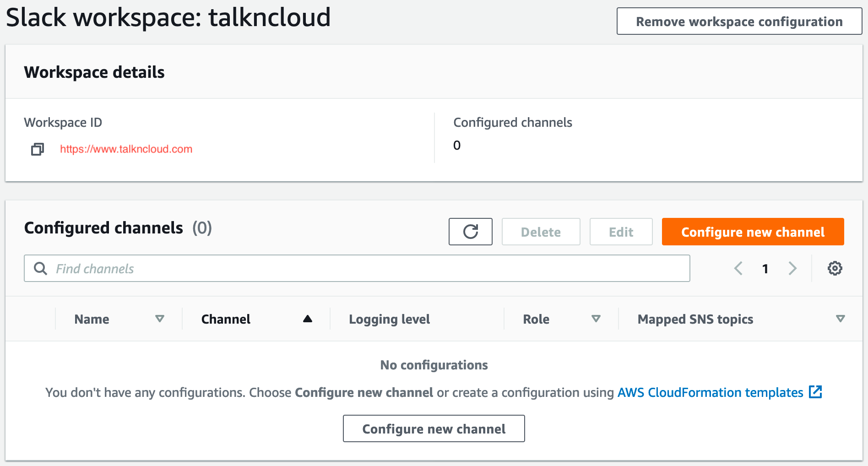Toggle the Channel column ascending sort arrow
The image size is (868, 466).
[x=308, y=319]
